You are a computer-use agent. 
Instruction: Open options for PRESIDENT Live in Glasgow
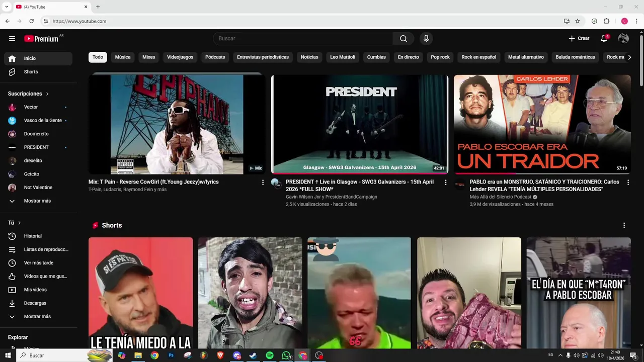pos(445,183)
